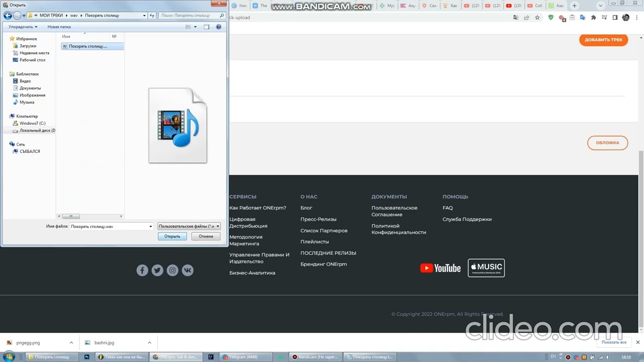Open the browser side panel icon
This screenshot has height=362, width=644.
[615, 18]
